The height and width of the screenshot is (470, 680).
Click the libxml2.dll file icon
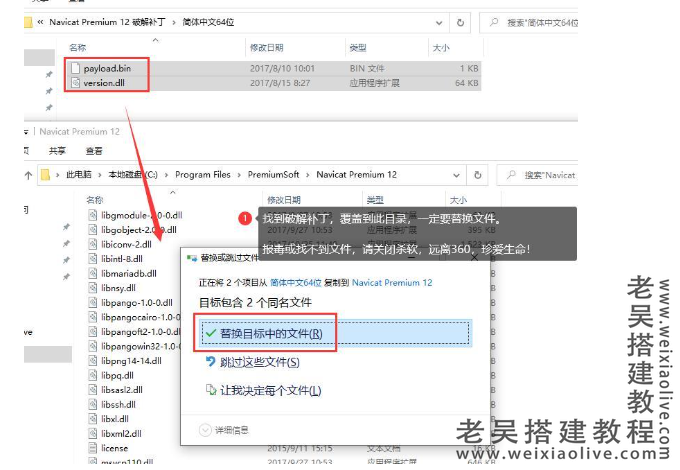point(92,434)
